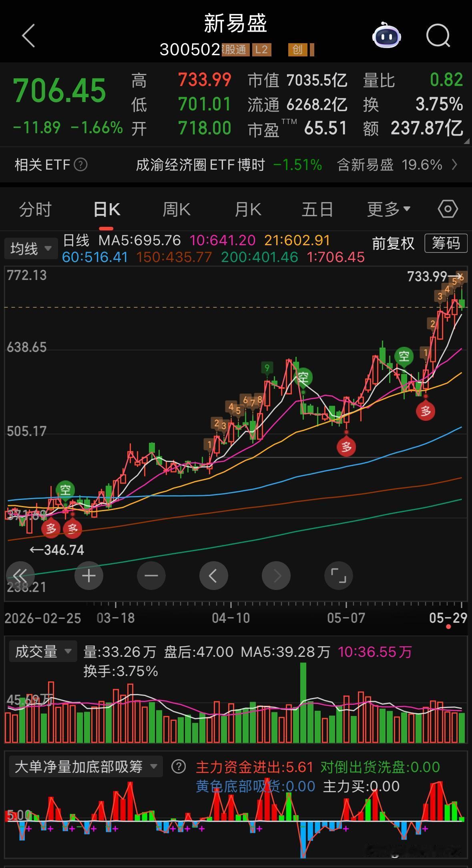Click the 05-29 date axis label

pyautogui.click(x=448, y=618)
